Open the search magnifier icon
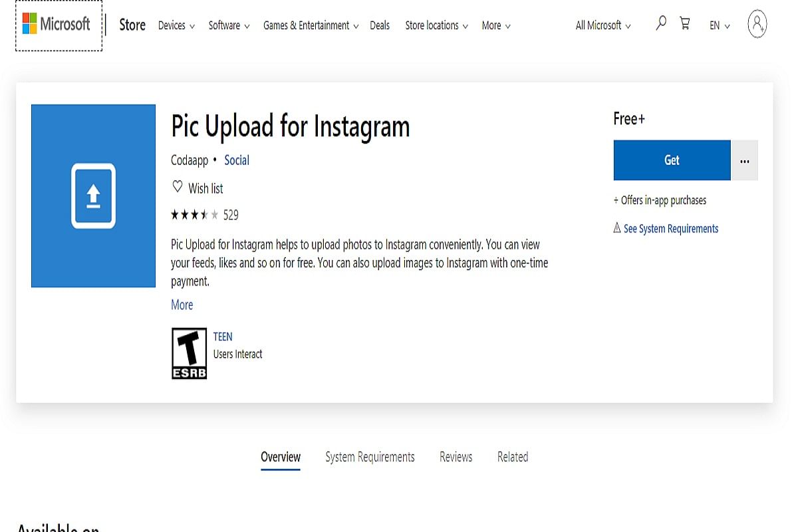Screen dimensions: 798x532 tap(660, 24)
